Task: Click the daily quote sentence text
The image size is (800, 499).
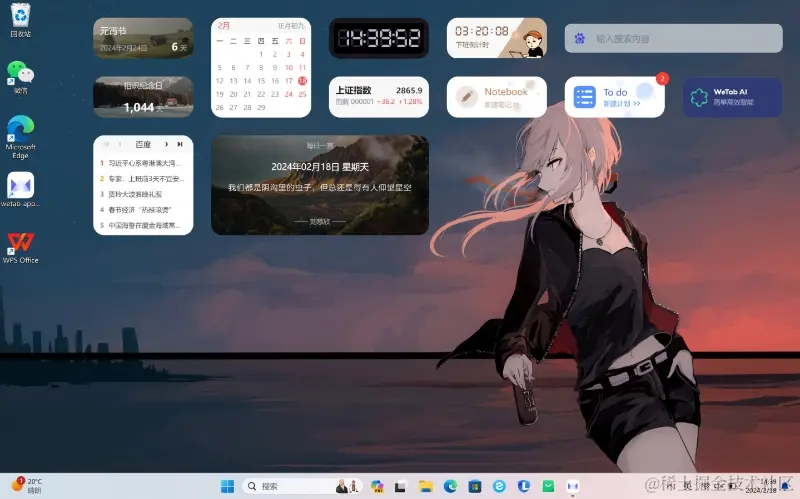Action: pyautogui.click(x=320, y=188)
